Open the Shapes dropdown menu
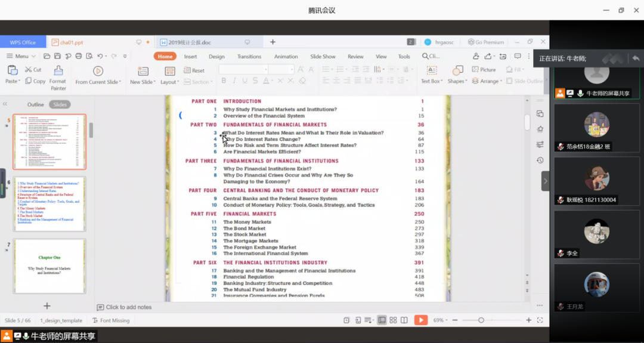 click(x=457, y=81)
